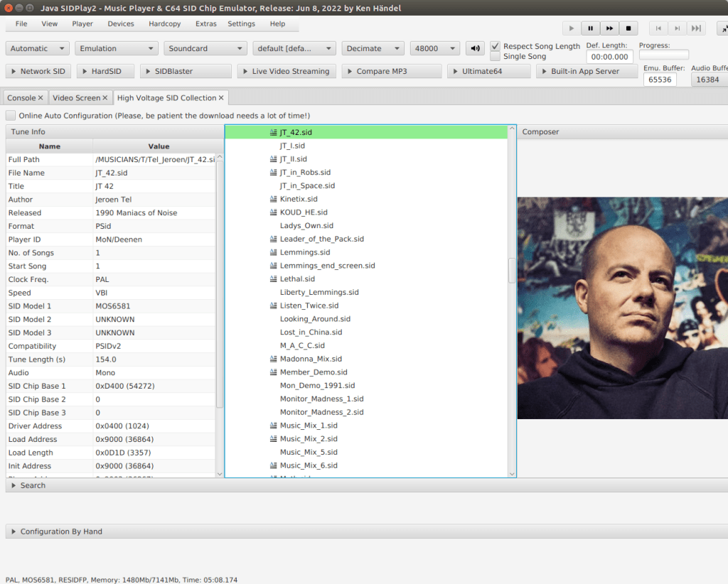Image resolution: width=728 pixels, height=584 pixels.
Task: Click the Compare MP3 button
Action: tap(390, 72)
